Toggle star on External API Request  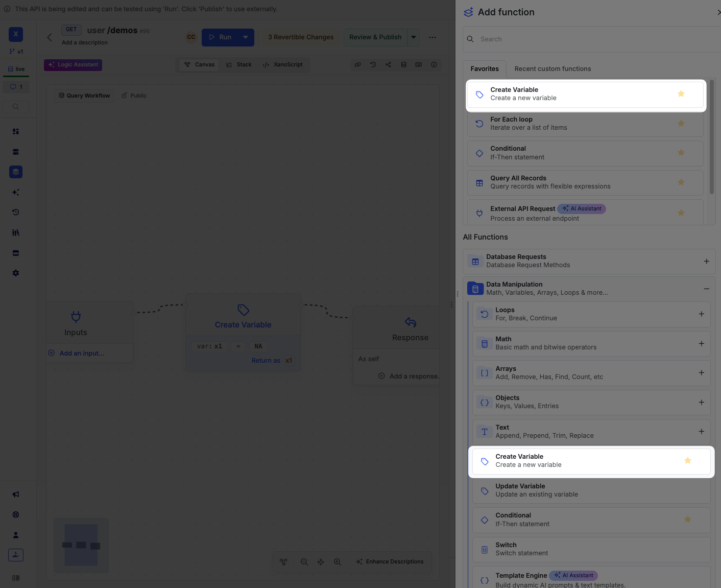coord(681,213)
